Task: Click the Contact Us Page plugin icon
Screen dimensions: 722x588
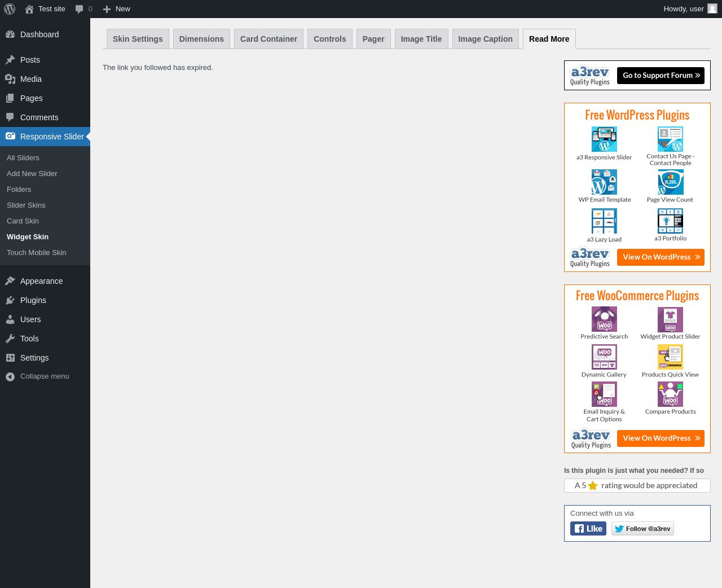Action: pos(670,139)
